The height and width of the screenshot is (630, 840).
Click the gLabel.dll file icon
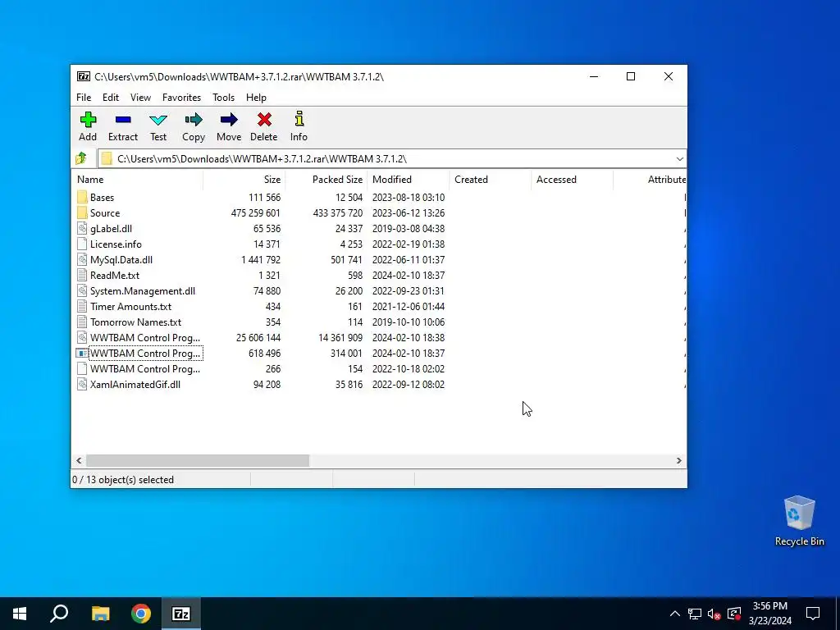82,228
